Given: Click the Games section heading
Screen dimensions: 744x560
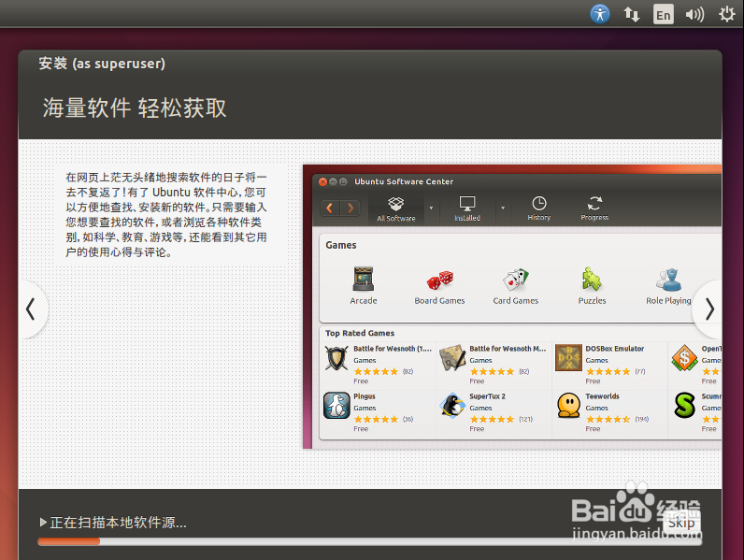Looking at the screenshot, I should pos(340,245).
